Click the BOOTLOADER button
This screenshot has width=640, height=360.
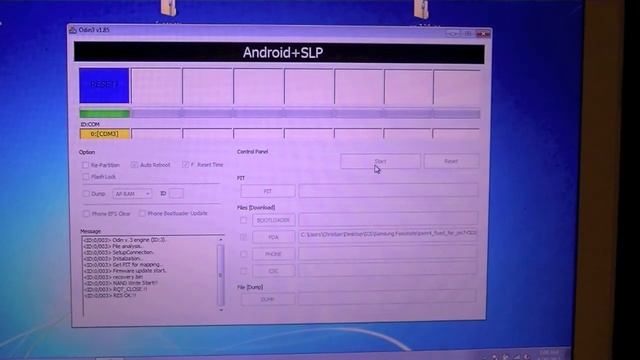point(273,220)
